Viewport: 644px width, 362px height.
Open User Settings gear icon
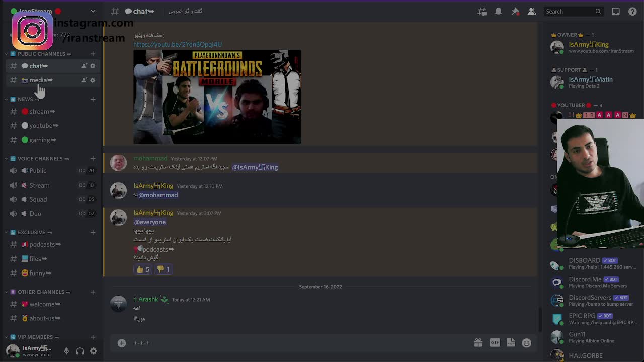point(93,351)
